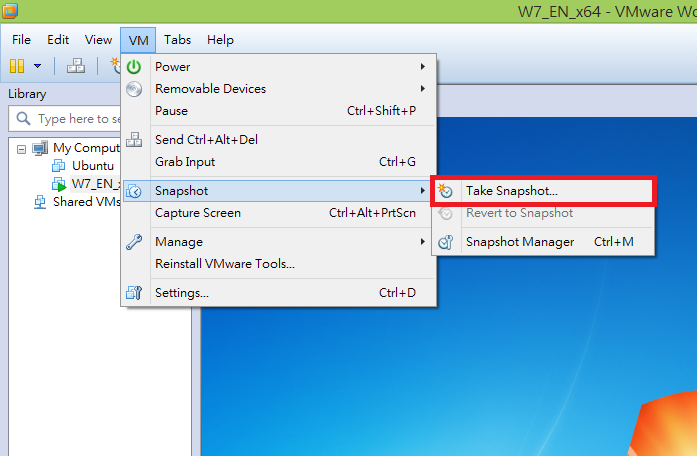The height and width of the screenshot is (458, 700).
Task: Open Snapshot Manager
Action: 520,242
